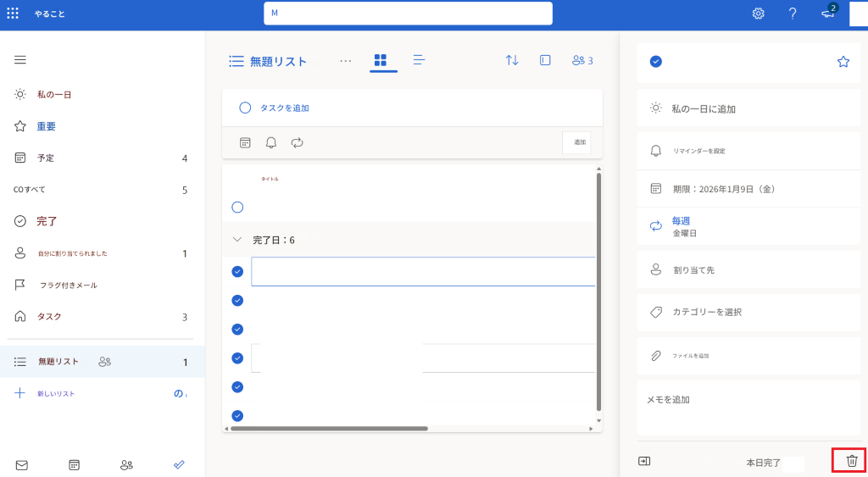Uncheck the fourth completed task checkmark
This screenshot has width=868, height=477.
click(237, 358)
